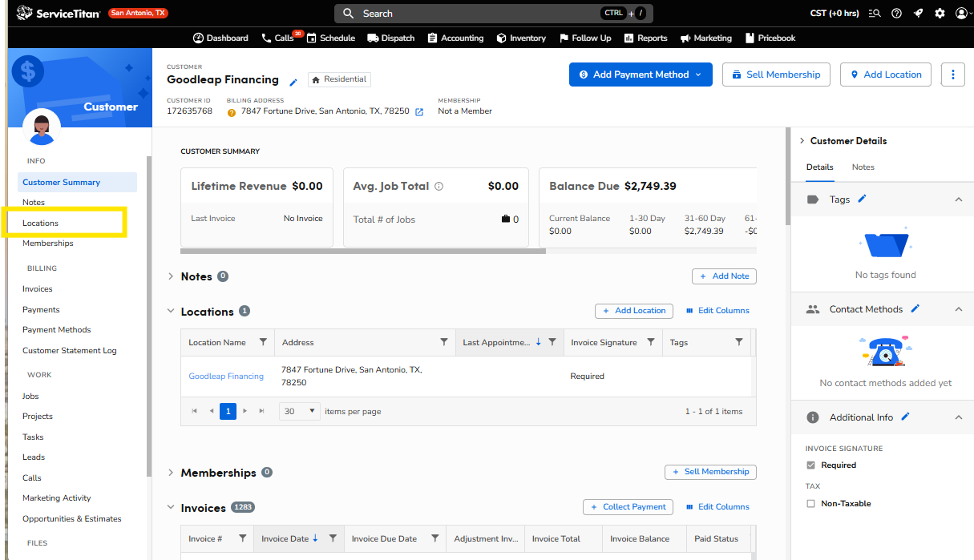Open the user profile menu
This screenshot has width=974, height=560.
[963, 13]
